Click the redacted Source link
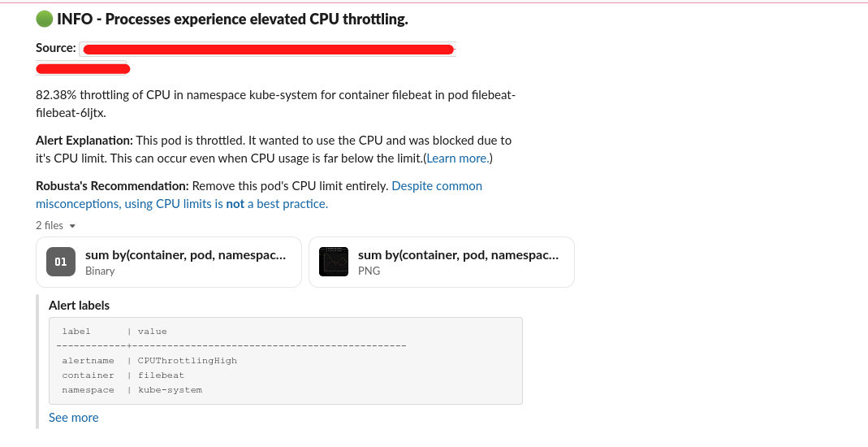Viewport: 868px width, 447px height. click(x=268, y=50)
